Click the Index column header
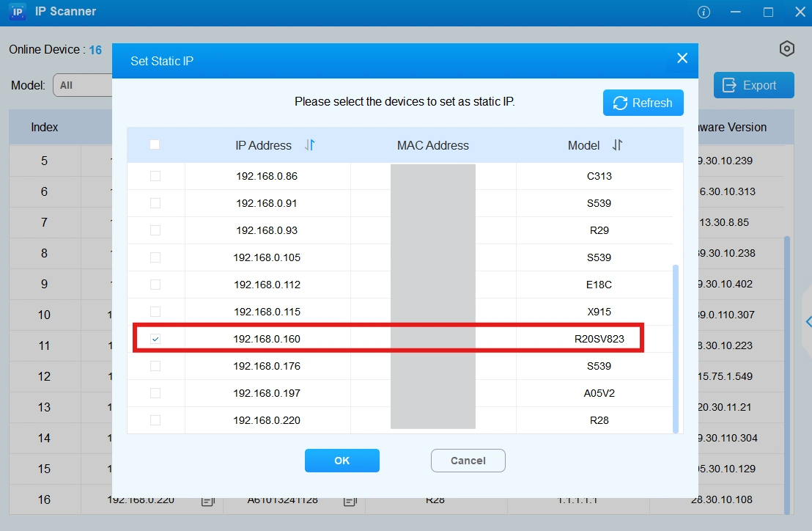This screenshot has height=531, width=812. (x=45, y=127)
